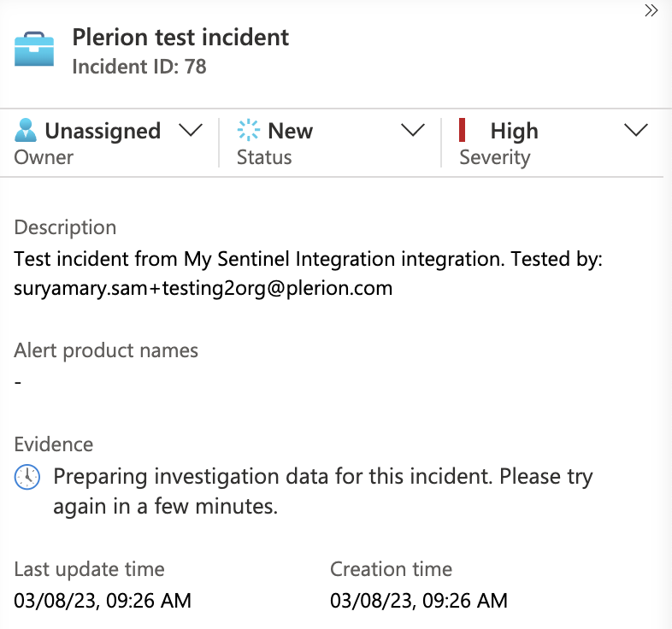
Task: Collapse the panel with double-chevron icon
Action: point(651,11)
